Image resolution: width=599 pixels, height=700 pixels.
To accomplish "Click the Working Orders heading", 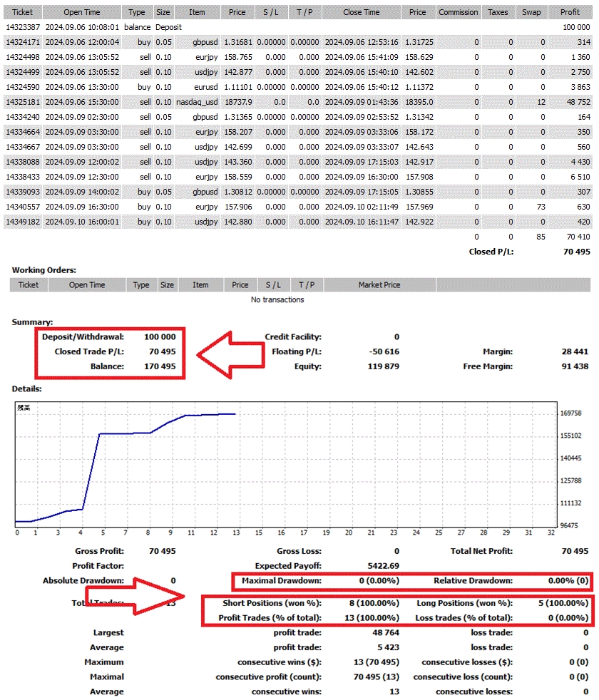I will pyautogui.click(x=43, y=270).
